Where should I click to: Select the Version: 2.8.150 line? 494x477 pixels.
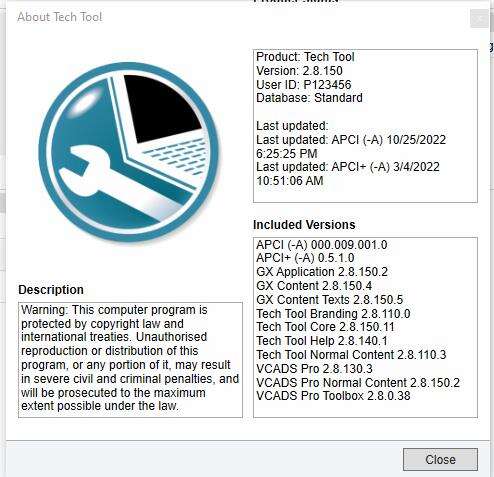(299, 71)
